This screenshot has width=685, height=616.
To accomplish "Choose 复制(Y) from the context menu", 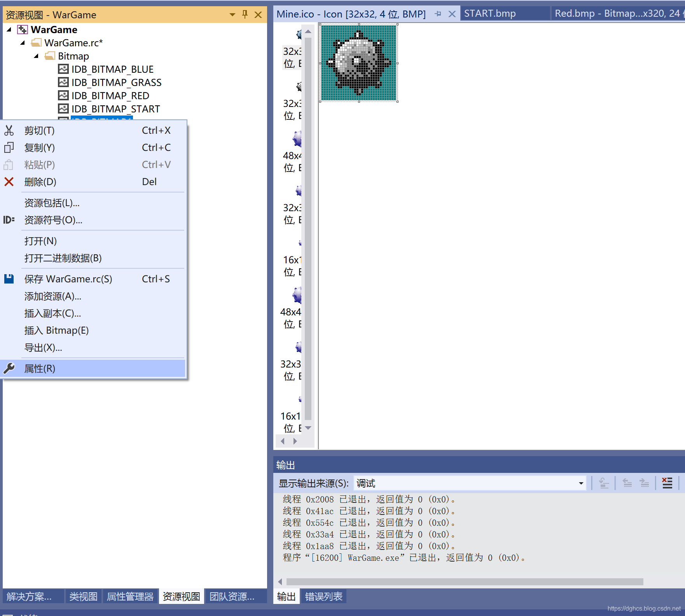I will [93, 147].
